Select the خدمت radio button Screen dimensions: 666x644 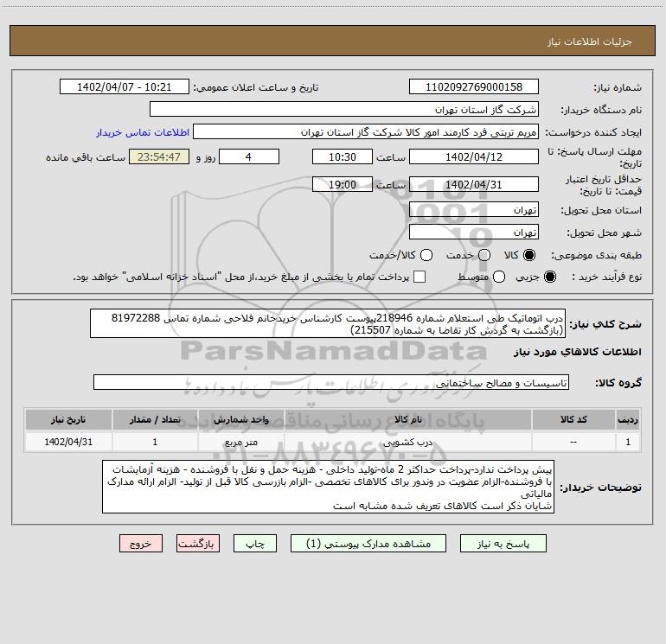click(x=484, y=255)
